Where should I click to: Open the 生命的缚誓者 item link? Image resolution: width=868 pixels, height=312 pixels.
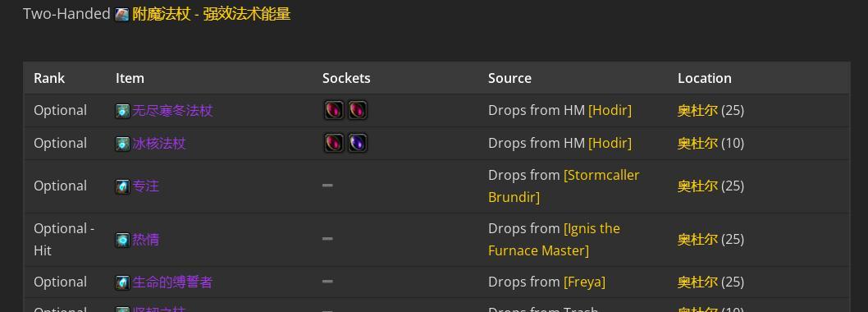172,282
